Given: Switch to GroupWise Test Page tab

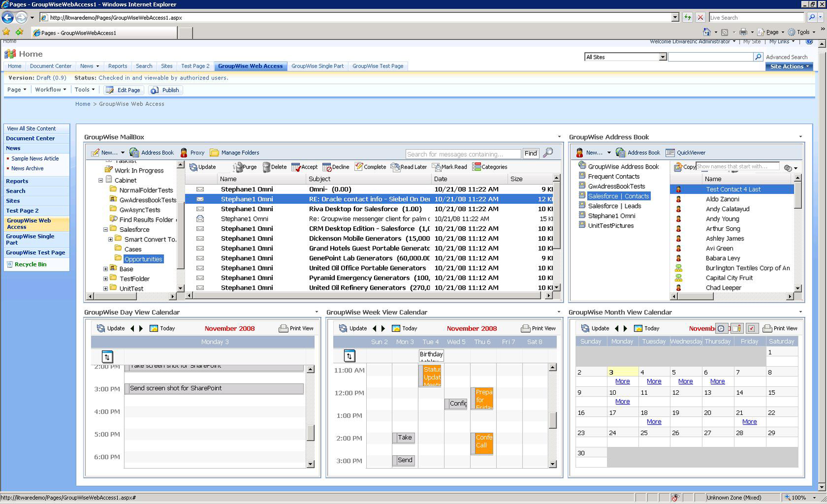Looking at the screenshot, I should tap(378, 66).
